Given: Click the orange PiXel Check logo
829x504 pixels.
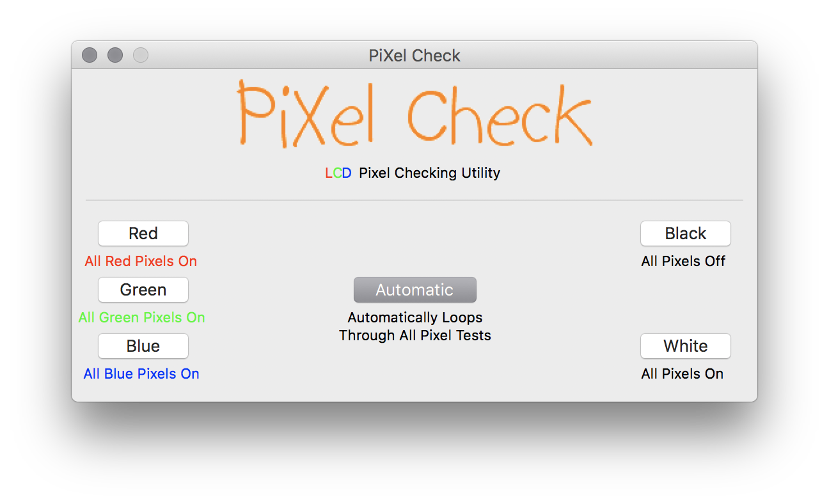Looking at the screenshot, I should coord(414,114).
